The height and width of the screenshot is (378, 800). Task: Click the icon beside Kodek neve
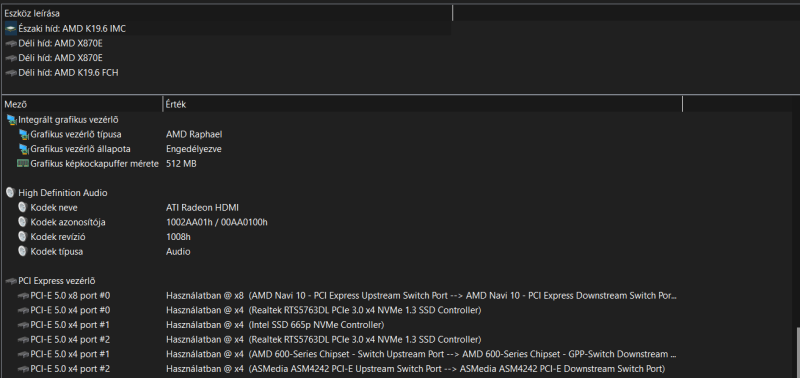(22, 208)
